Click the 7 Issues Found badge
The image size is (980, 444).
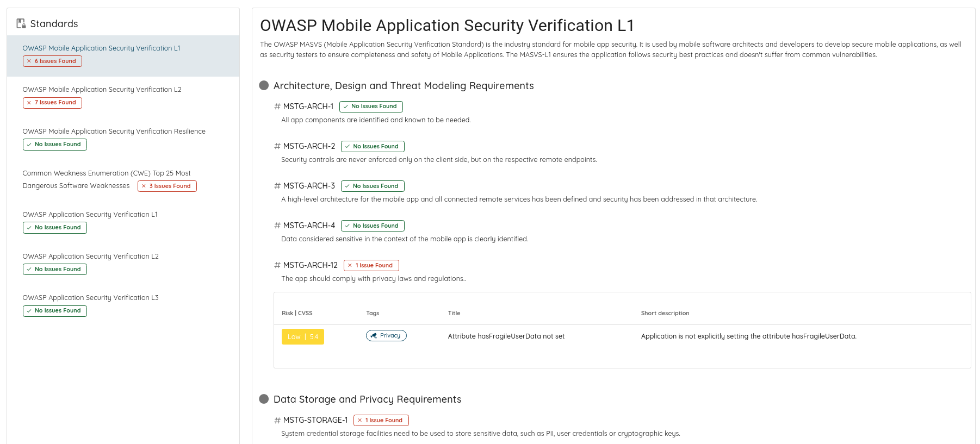pyautogui.click(x=52, y=103)
